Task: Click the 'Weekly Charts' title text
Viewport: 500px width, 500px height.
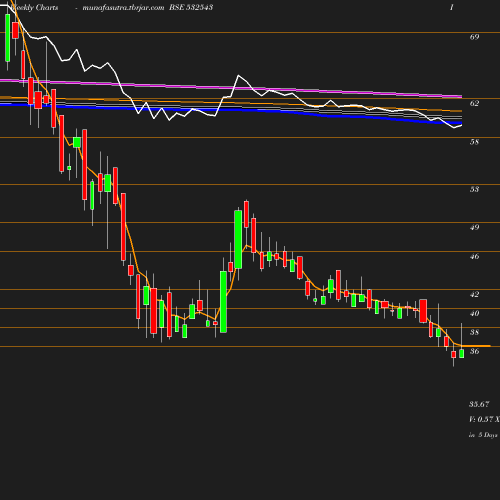Action: [x=34, y=7]
